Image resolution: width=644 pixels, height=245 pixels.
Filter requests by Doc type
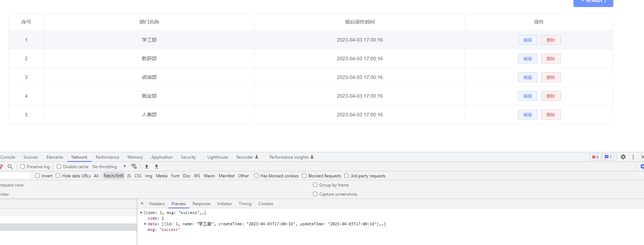[187, 176]
